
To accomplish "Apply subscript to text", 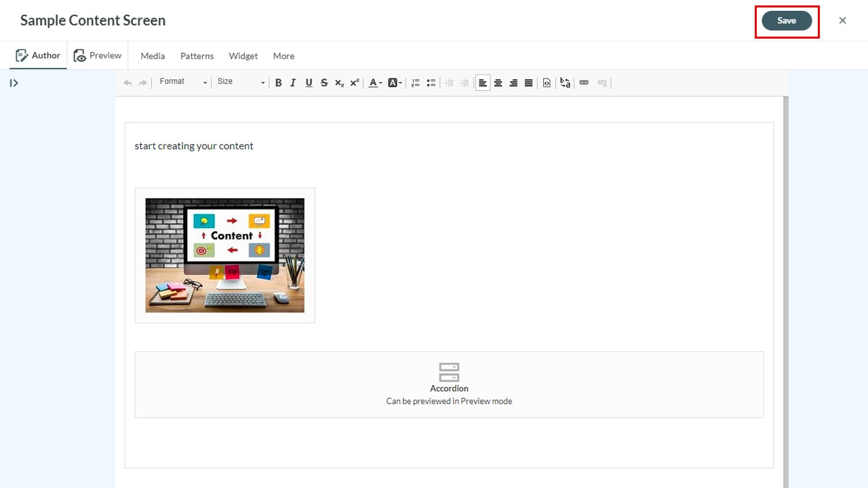I will point(339,83).
